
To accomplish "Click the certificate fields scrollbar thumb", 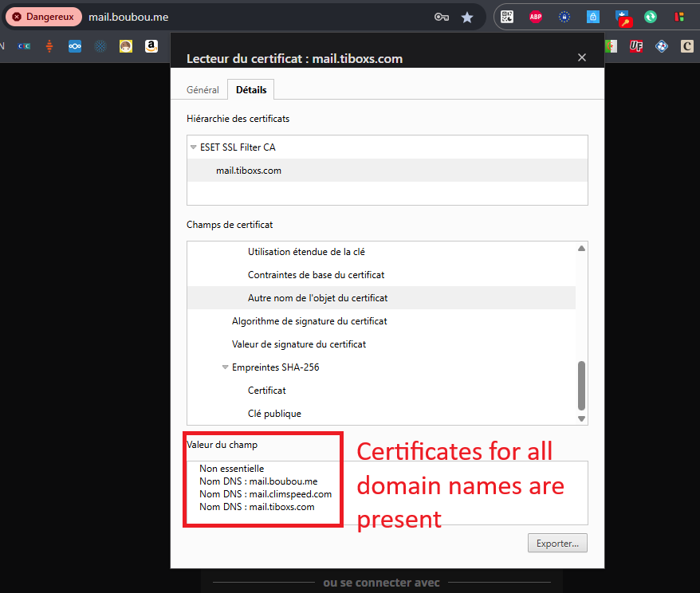I will pyautogui.click(x=581, y=386).
